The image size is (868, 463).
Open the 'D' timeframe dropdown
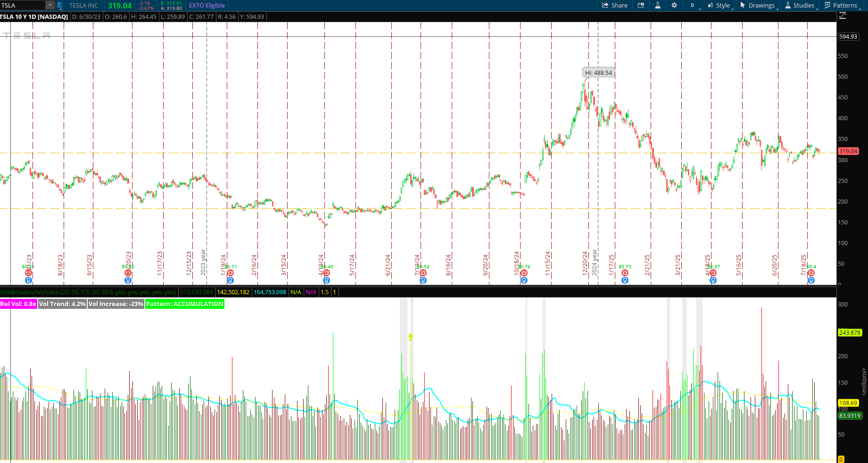(693, 5)
